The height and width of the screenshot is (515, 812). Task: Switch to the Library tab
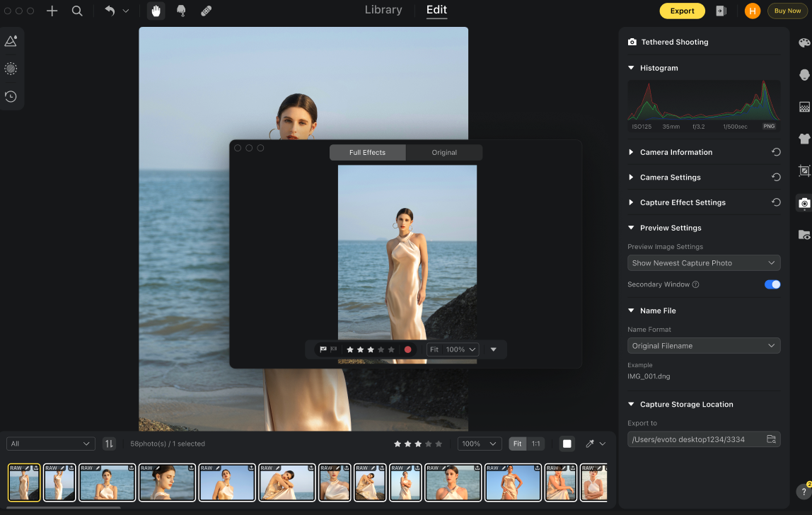[383, 10]
